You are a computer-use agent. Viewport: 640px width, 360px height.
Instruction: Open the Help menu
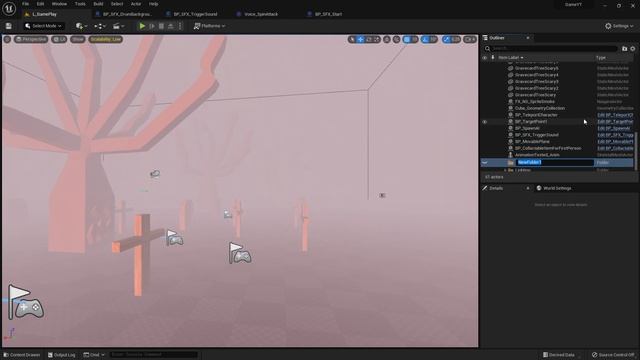[x=153, y=4]
